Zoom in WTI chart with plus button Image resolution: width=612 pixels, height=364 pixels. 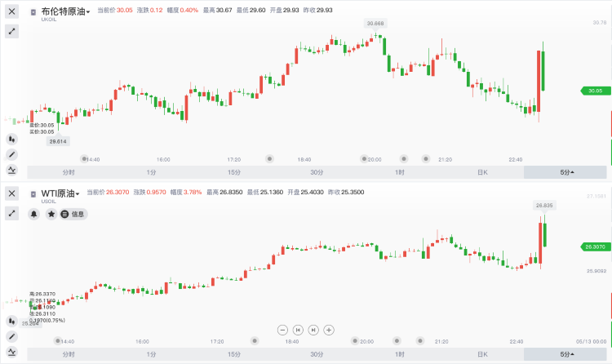(x=329, y=330)
